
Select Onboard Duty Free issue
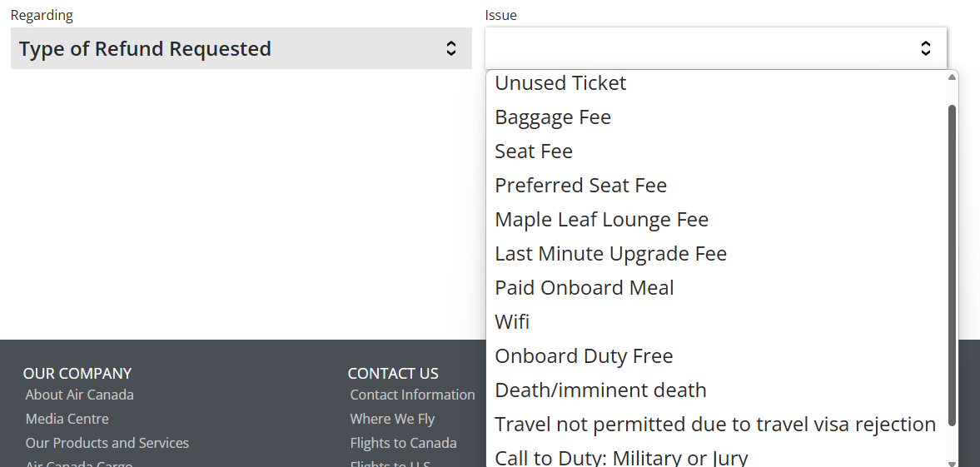pos(584,356)
